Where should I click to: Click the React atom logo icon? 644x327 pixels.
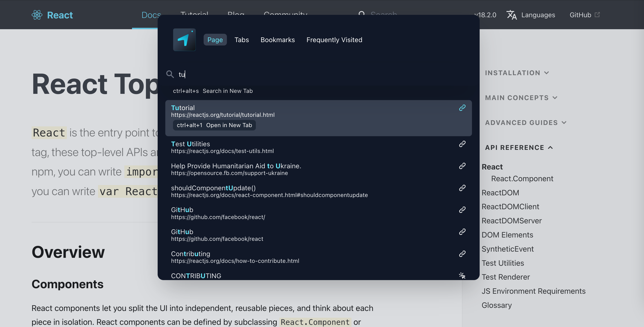(37, 15)
